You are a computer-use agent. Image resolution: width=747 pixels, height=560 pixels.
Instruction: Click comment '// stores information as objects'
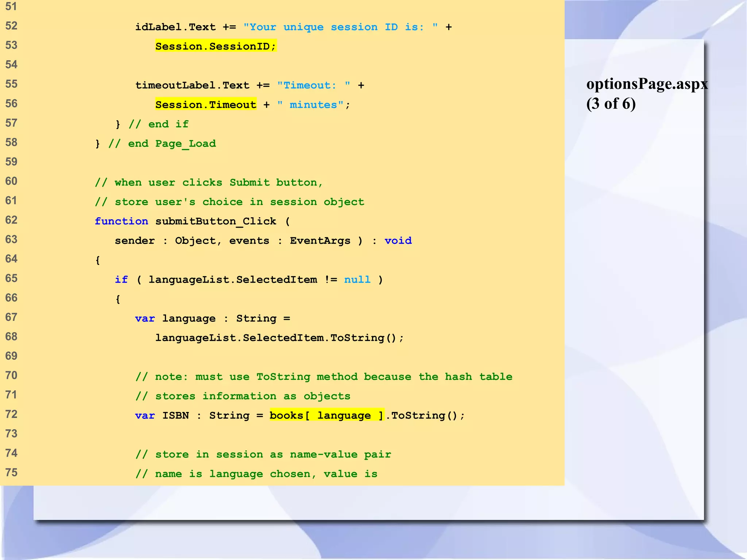tap(243, 396)
